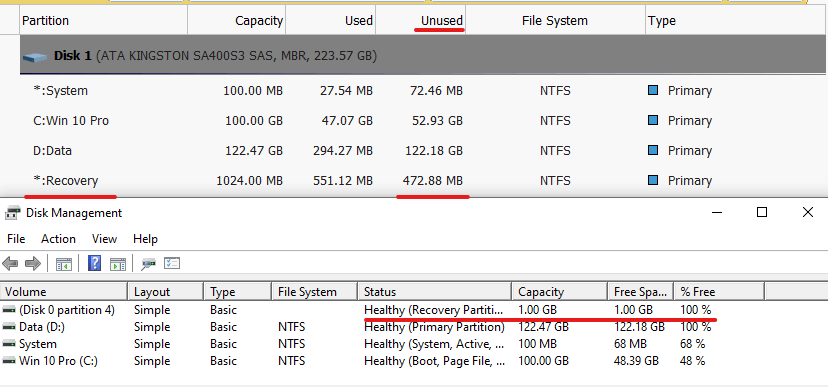Sort by the Free Space column header
828x388 pixels.
point(640,291)
